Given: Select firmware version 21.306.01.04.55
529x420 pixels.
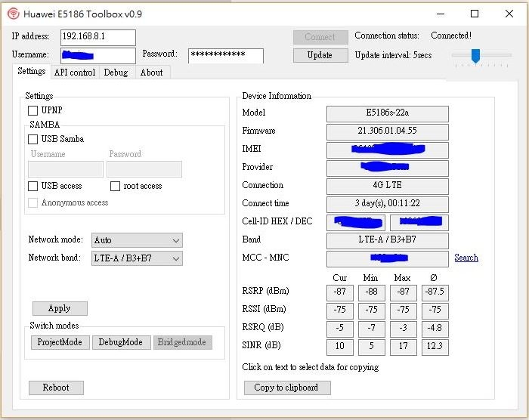Looking at the screenshot, I should (387, 132).
